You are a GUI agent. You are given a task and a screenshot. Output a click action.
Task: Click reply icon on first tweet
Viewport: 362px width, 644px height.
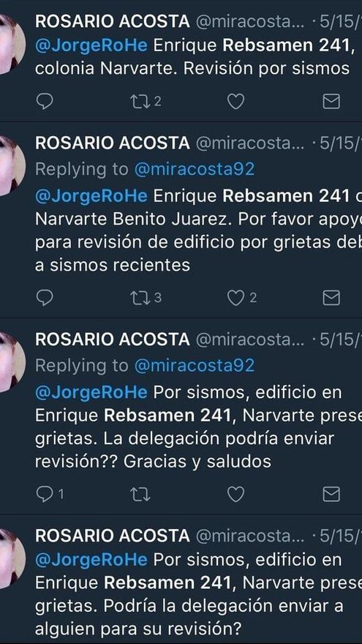(x=45, y=102)
